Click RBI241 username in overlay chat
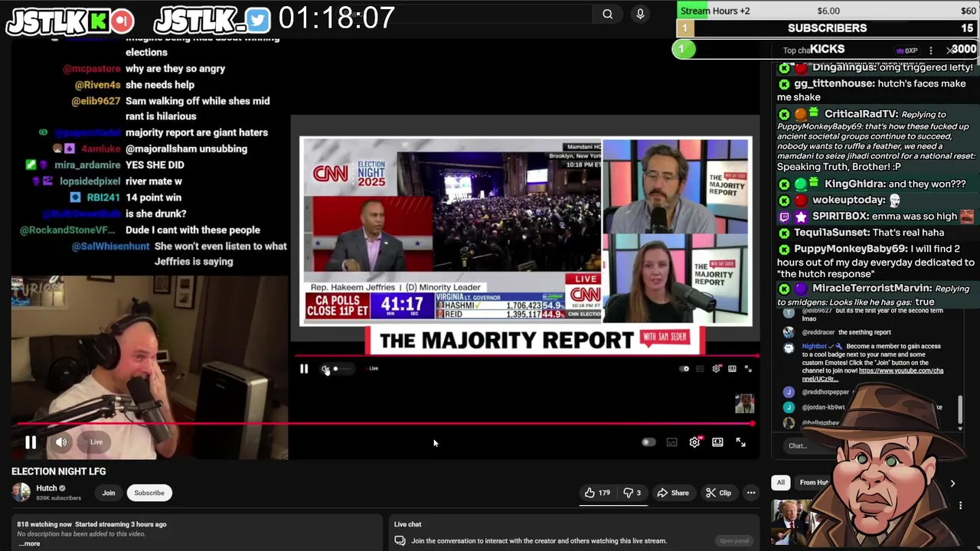Image resolution: width=980 pixels, height=551 pixels. pyautogui.click(x=103, y=197)
